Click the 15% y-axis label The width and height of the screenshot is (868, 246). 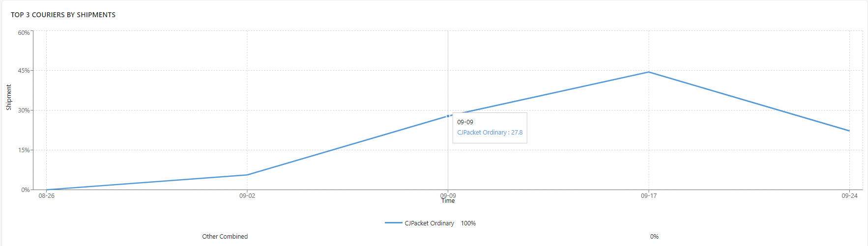tap(24, 150)
